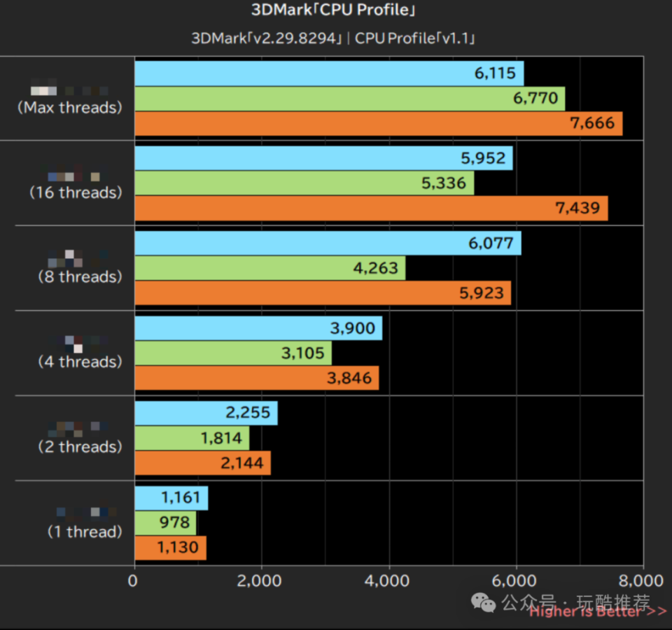The image size is (672, 630).
Task: Click the blue bar value 6,115
Action: coord(495,73)
